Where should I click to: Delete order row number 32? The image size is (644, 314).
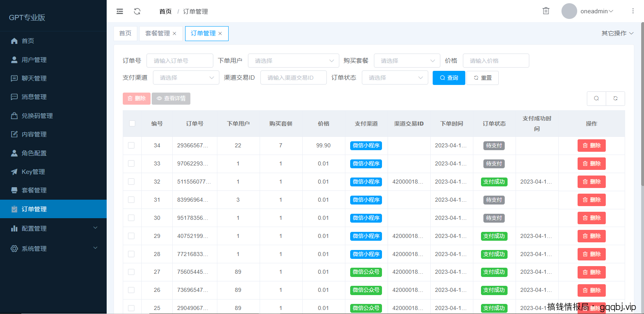[x=591, y=182]
